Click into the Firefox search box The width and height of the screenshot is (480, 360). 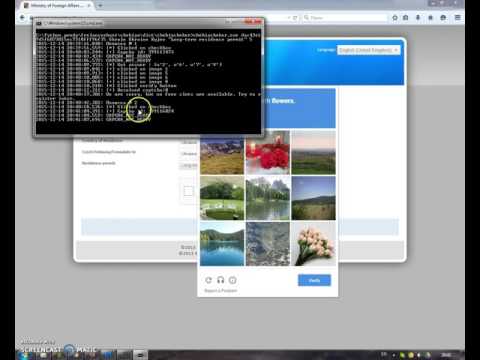(x=345, y=18)
